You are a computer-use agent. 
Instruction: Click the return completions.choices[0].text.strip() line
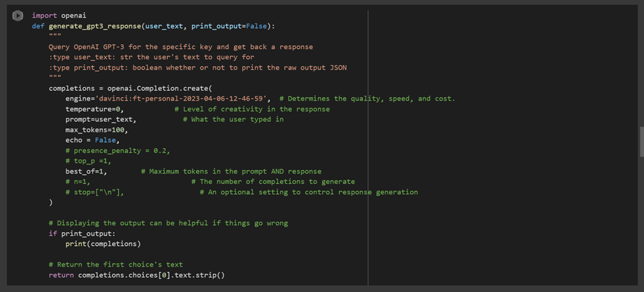(x=136, y=275)
